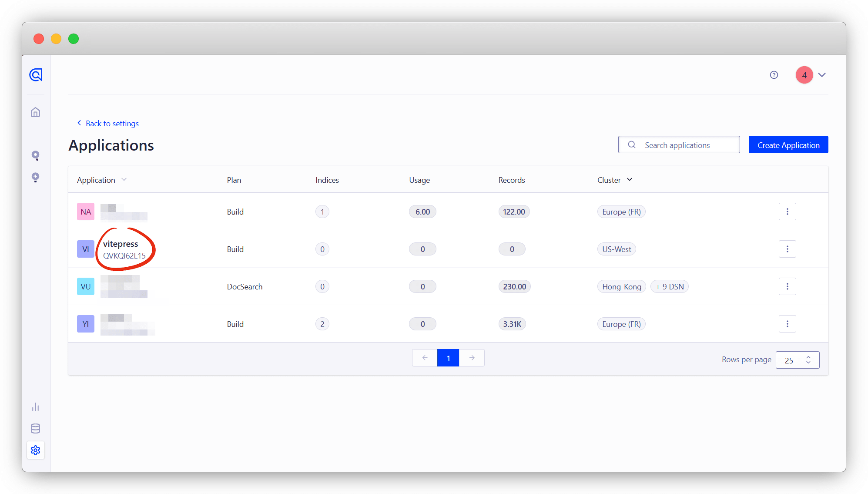The height and width of the screenshot is (494, 868).
Task: Open the Settings gear icon in sidebar
Action: click(36, 450)
